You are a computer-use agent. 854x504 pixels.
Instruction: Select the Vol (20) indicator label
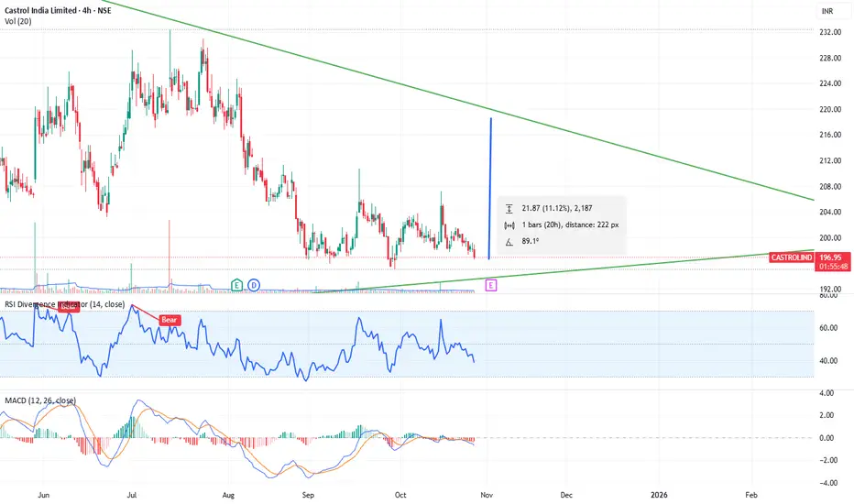(x=18, y=21)
